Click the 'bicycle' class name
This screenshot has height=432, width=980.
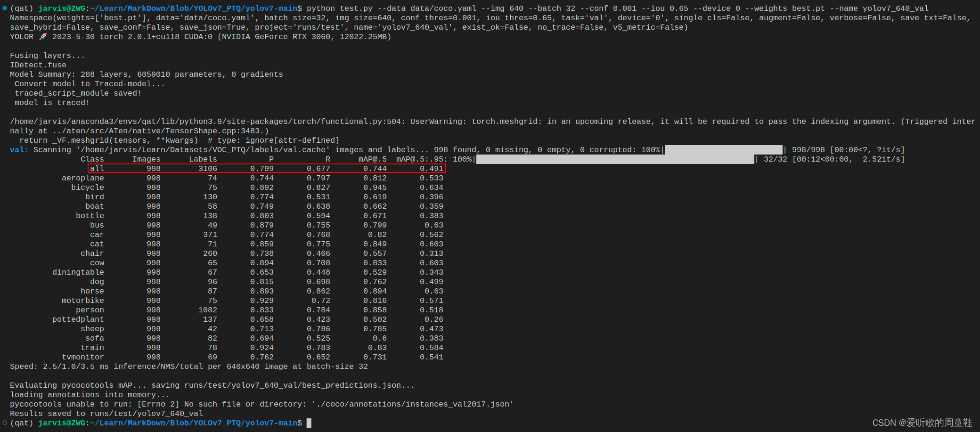pos(88,187)
